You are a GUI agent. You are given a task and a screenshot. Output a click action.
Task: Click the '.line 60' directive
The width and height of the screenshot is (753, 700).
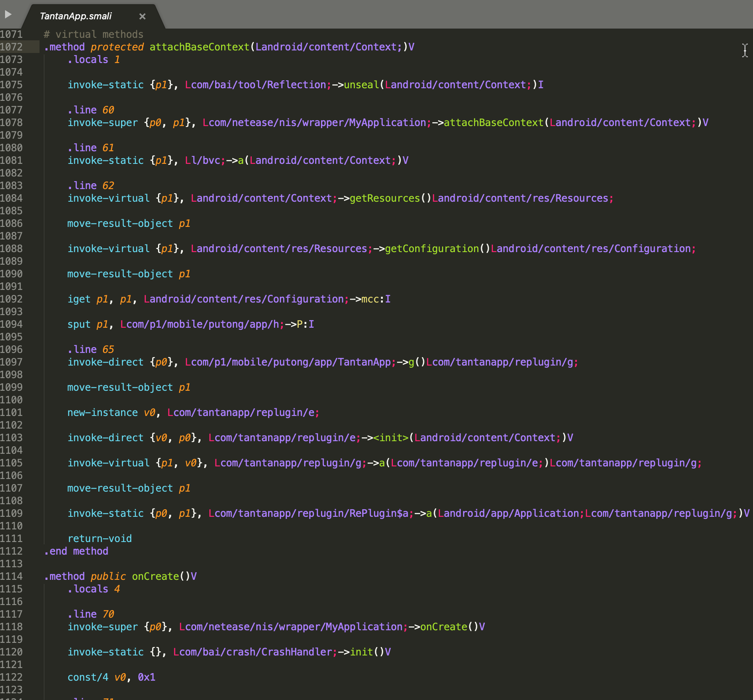[x=91, y=110]
